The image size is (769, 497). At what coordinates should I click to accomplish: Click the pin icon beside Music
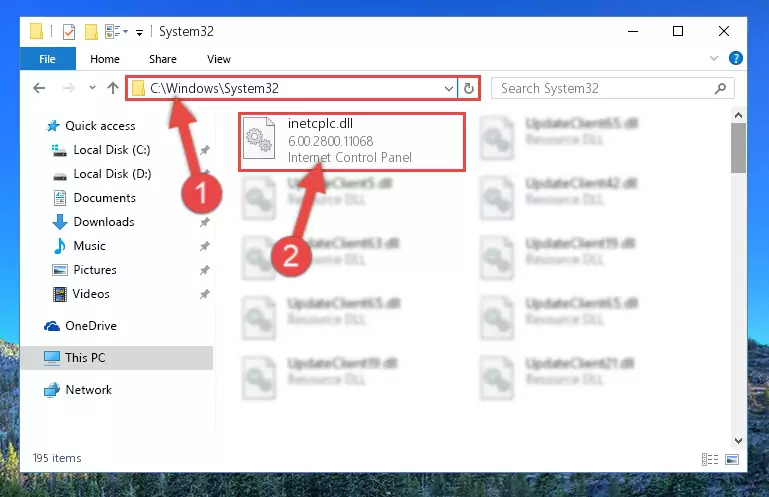tap(205, 246)
